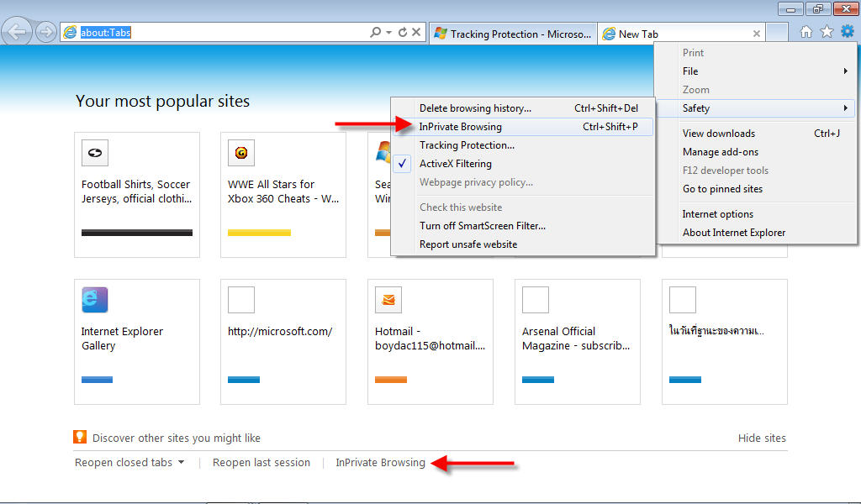Click the search magnifier in address bar
861x504 pixels.
click(x=376, y=33)
